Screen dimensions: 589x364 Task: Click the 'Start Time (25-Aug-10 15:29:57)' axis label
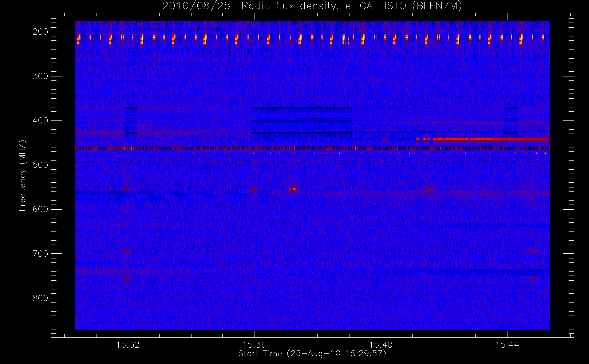[x=312, y=353]
